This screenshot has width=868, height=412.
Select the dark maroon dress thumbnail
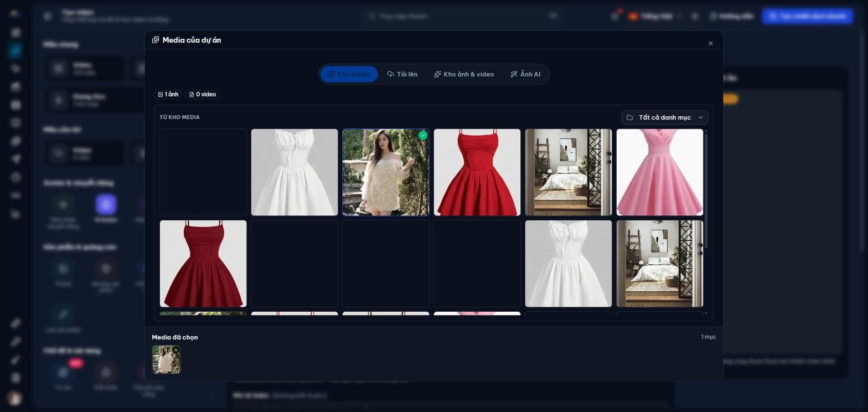click(x=203, y=264)
